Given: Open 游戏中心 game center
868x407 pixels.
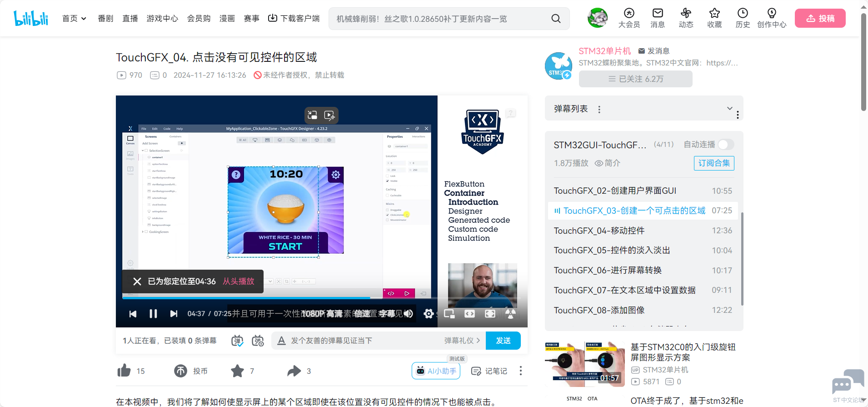Looking at the screenshot, I should pos(162,19).
